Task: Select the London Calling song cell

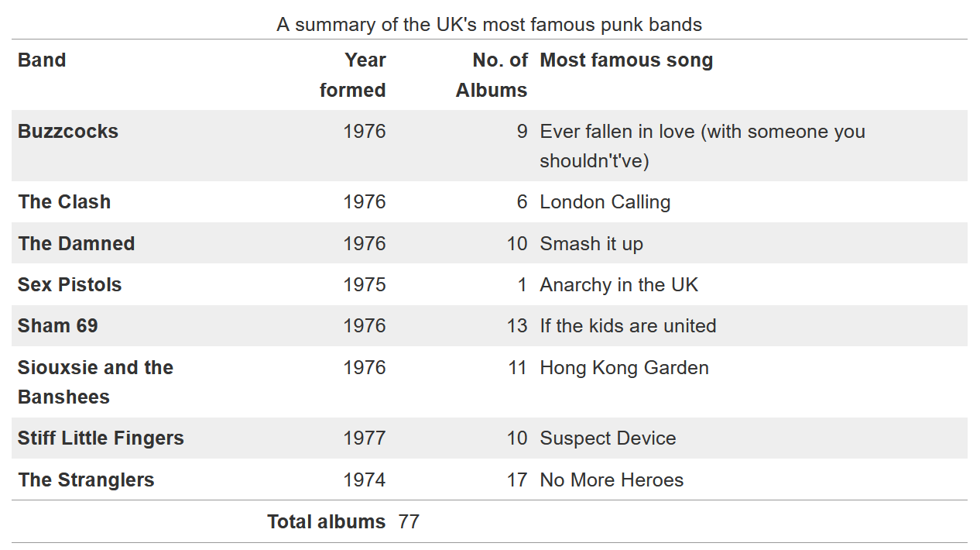Action: coord(605,202)
